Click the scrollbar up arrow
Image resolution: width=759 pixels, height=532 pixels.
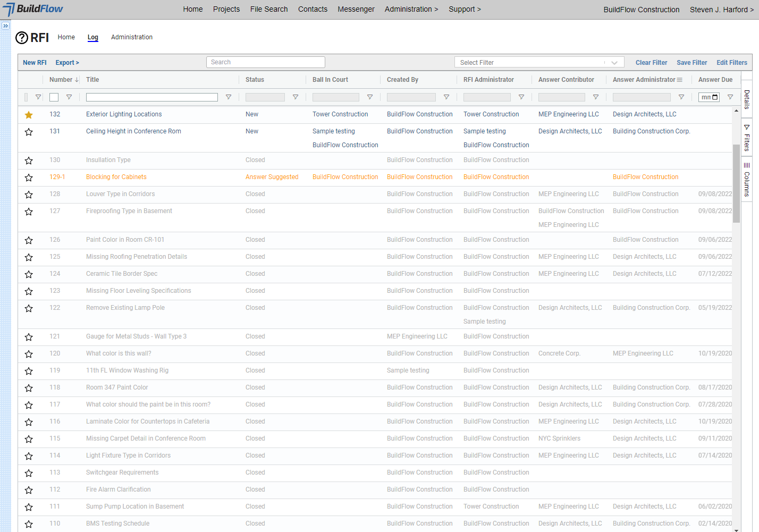point(736,111)
